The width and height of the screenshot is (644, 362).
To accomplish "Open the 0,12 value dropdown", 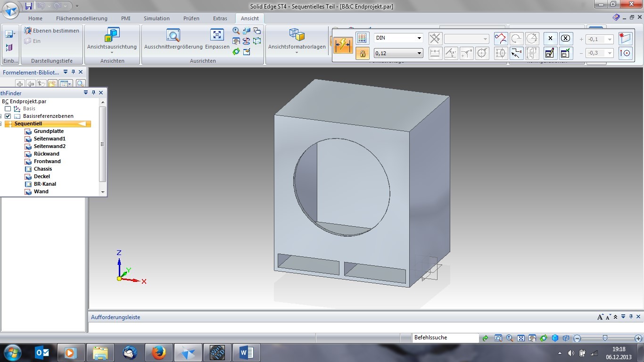I will 419,53.
